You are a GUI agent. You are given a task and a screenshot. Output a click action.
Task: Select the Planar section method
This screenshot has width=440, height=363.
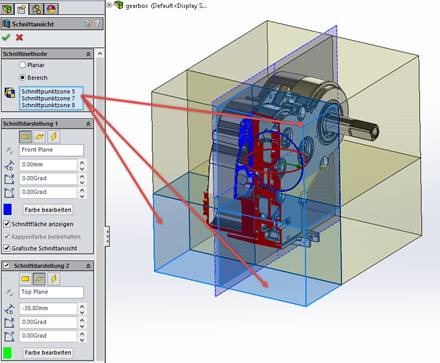[x=22, y=65]
